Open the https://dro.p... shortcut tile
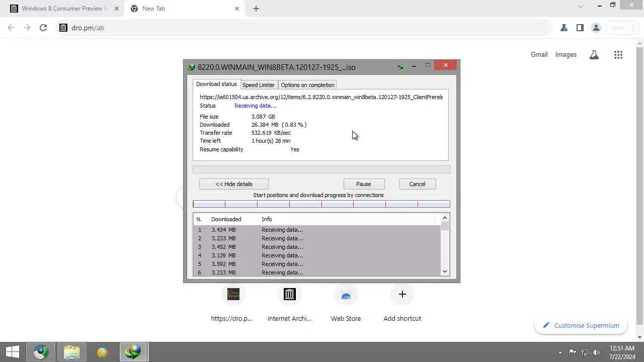The height and width of the screenshot is (362, 644). [233, 304]
